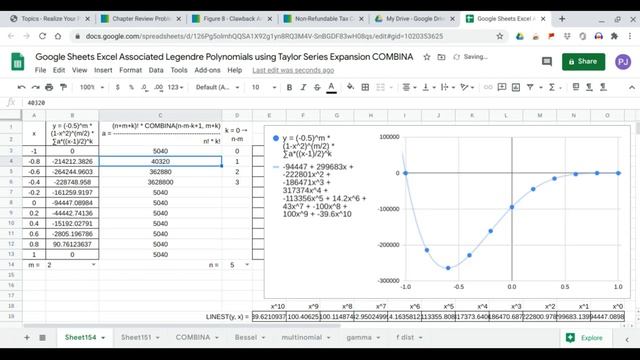
Task: Click the Print icon
Action: [x=49, y=87]
